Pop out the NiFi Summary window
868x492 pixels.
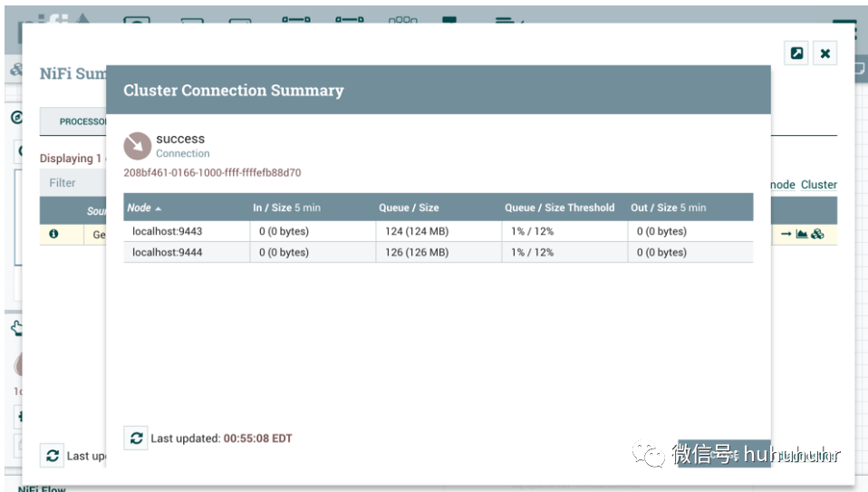pyautogui.click(x=796, y=53)
